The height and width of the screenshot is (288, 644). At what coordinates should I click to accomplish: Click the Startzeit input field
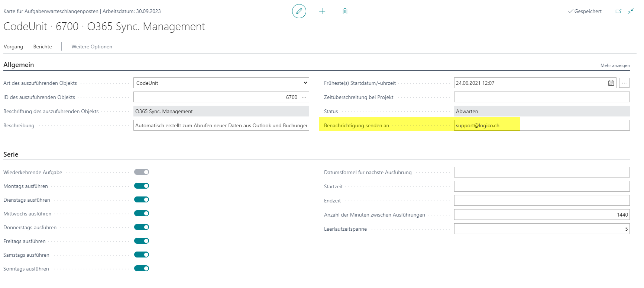[542, 186]
